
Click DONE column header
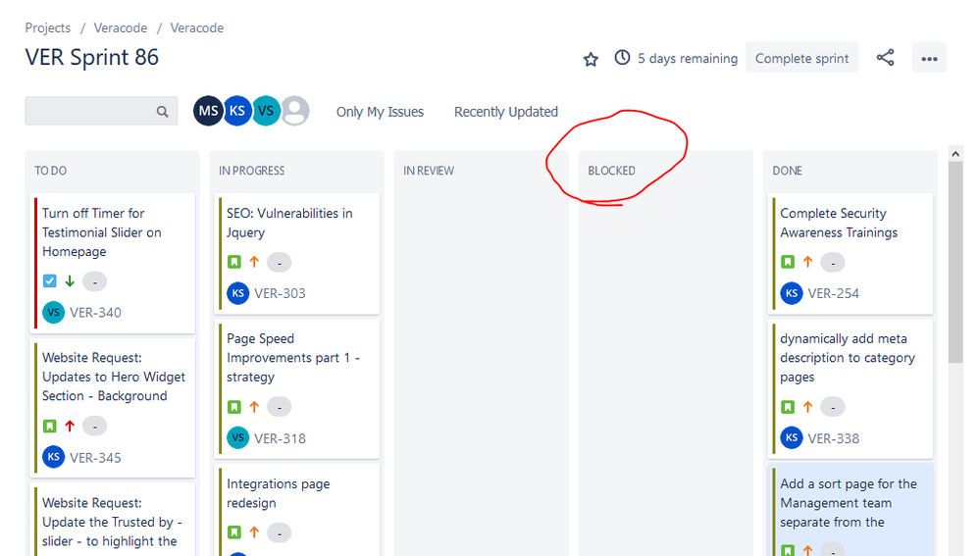coord(788,171)
